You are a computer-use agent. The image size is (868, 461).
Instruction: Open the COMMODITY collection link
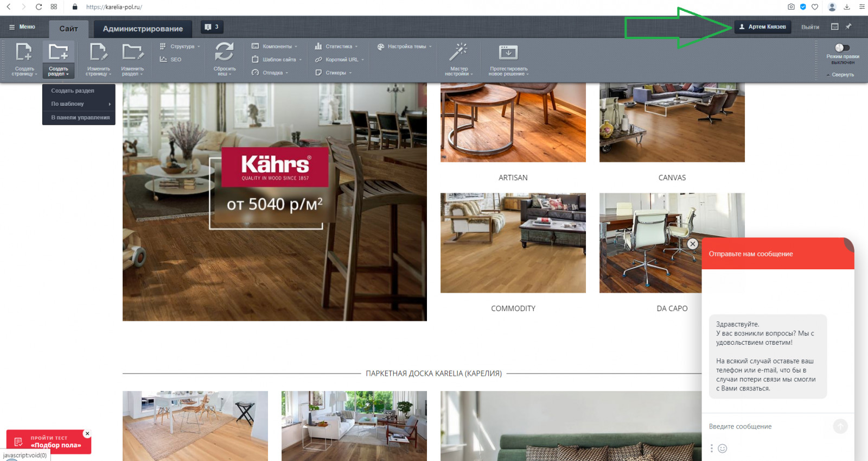(x=513, y=308)
